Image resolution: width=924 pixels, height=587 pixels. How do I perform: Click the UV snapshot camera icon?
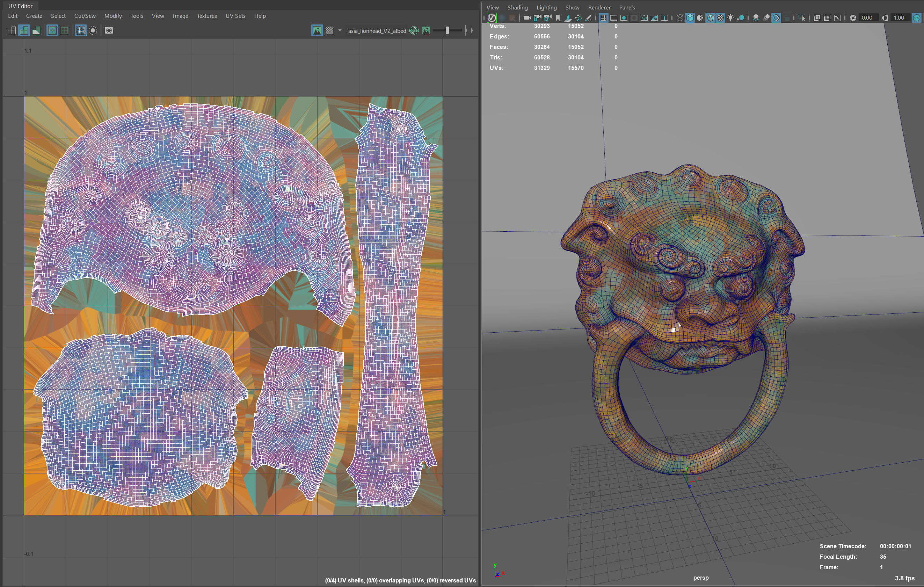[109, 30]
